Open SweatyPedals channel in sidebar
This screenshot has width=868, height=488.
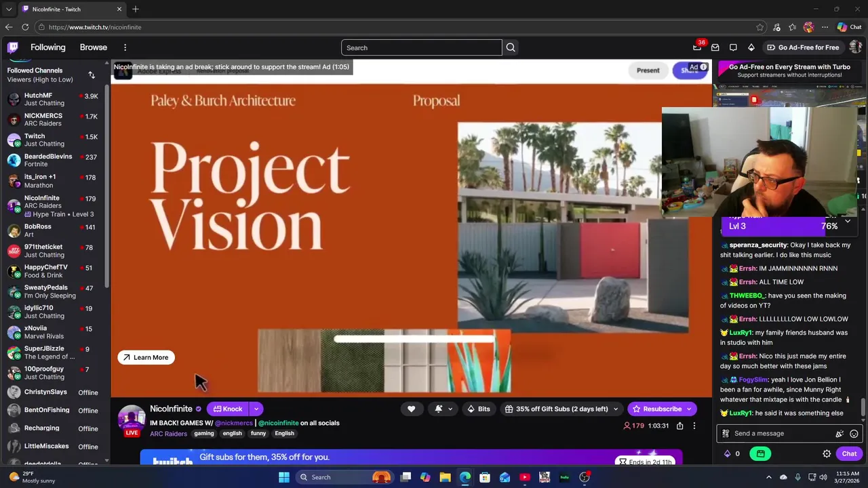[54, 291]
